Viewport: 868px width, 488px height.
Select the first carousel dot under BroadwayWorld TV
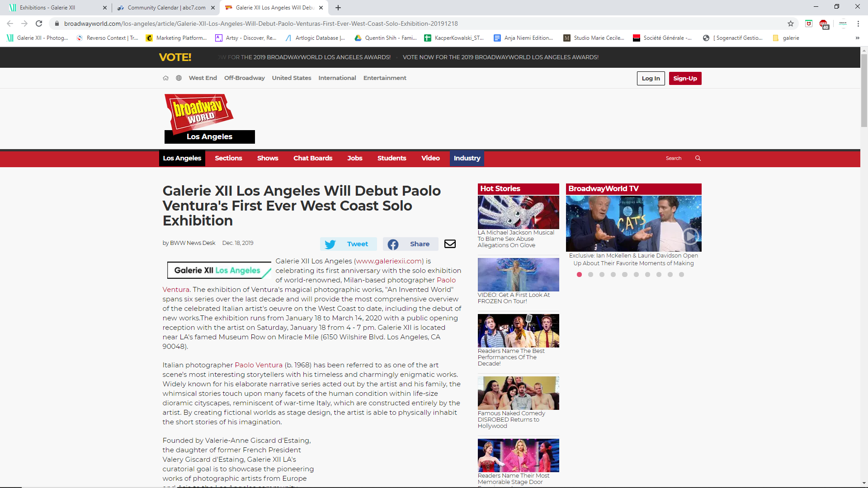[x=579, y=275]
